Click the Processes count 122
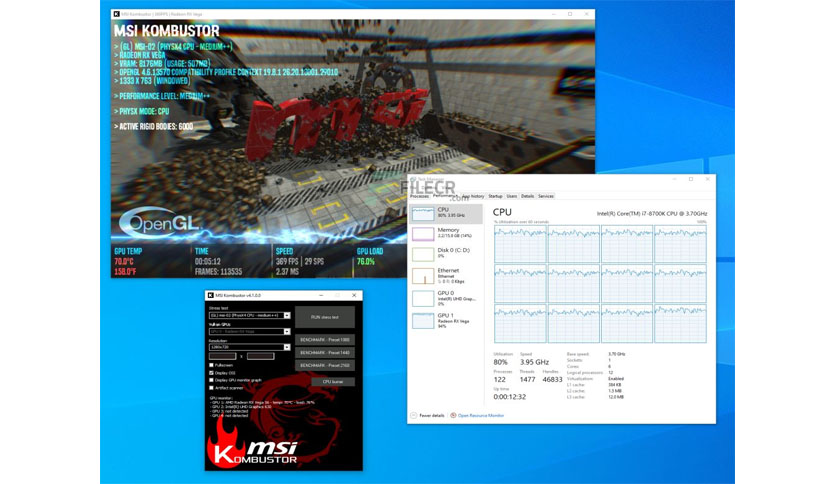This screenshot has height=484, width=836. [x=500, y=380]
